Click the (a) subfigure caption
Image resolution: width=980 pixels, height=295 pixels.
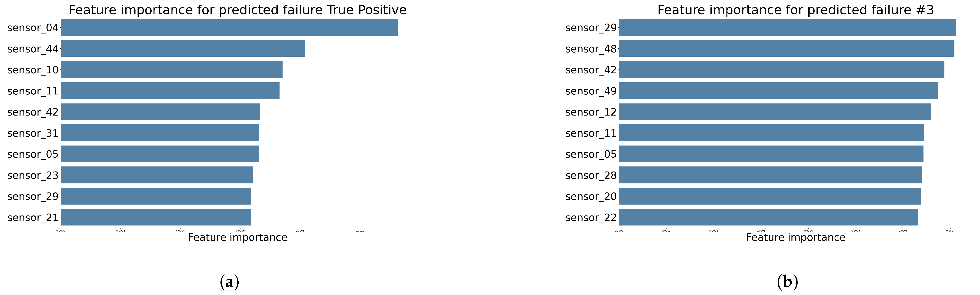(229, 282)
